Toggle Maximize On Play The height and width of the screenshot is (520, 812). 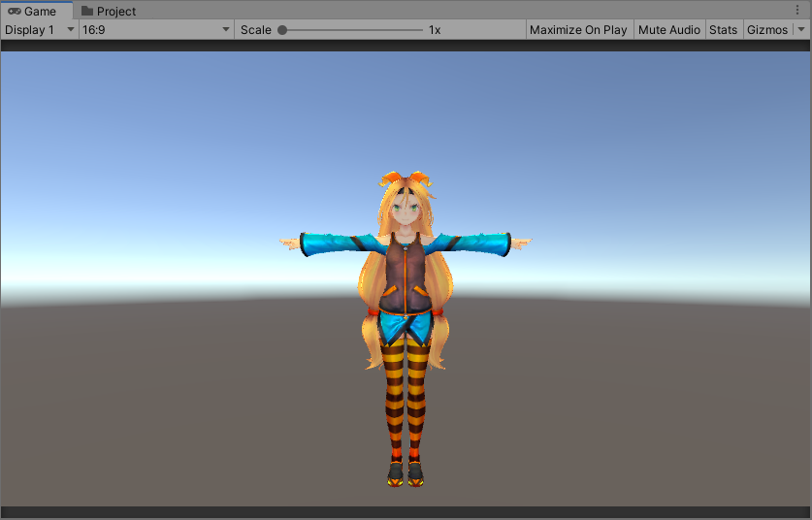pyautogui.click(x=578, y=30)
